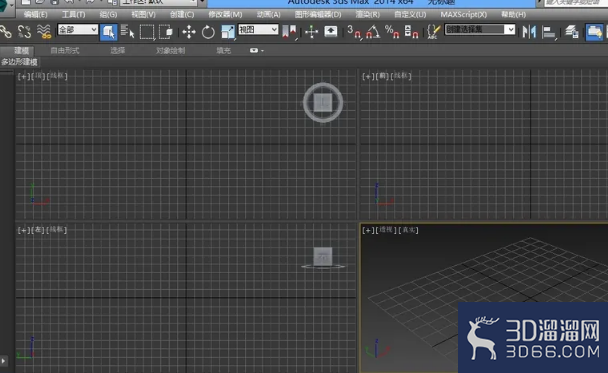Click the Mirror tool icon
608x373 pixels.
tap(529, 32)
